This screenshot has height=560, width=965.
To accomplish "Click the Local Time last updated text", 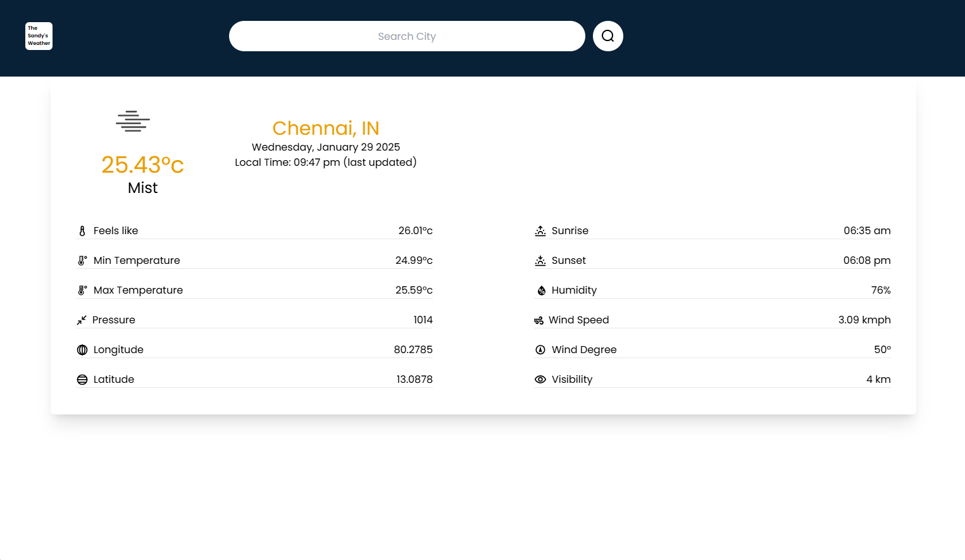I will pos(325,163).
